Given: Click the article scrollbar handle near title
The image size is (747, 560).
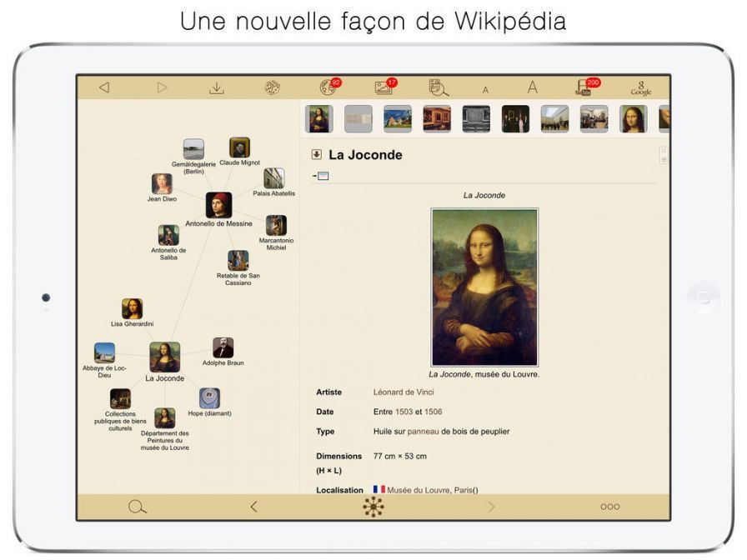Looking at the screenshot, I should point(664,155).
